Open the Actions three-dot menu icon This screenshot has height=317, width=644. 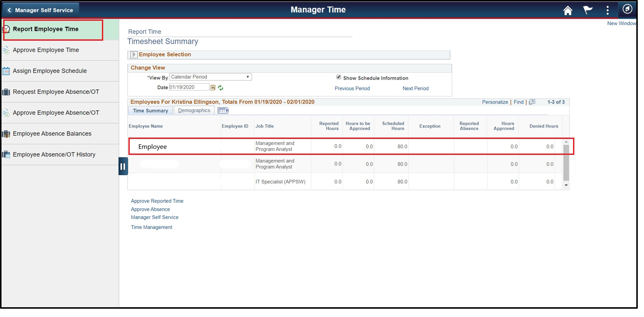point(607,10)
